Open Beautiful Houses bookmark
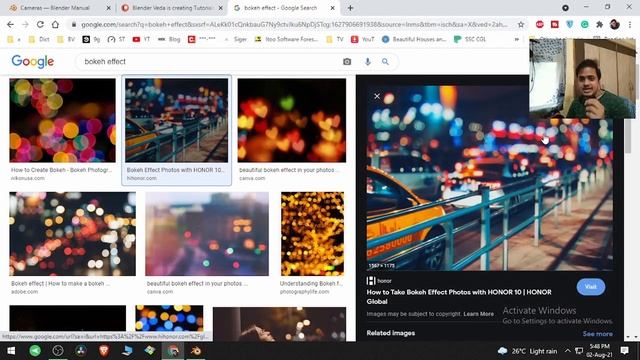640x360 pixels. coord(414,39)
